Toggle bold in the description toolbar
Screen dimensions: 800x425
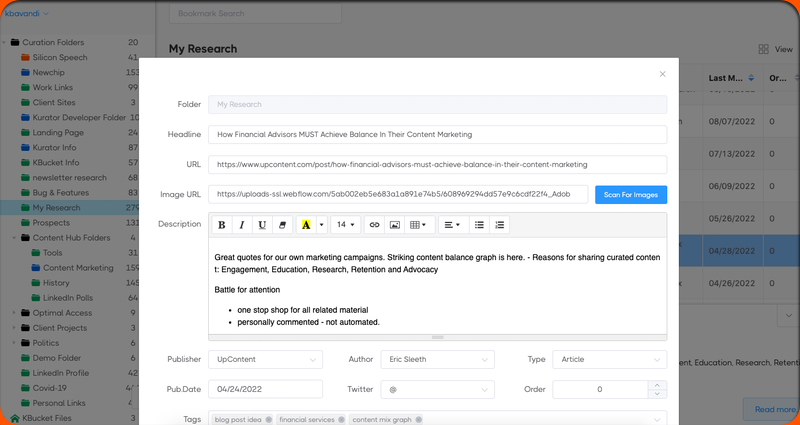(x=222, y=225)
